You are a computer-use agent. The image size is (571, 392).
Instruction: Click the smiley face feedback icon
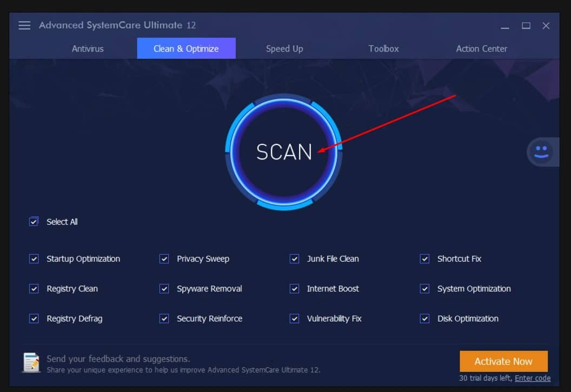tap(541, 152)
